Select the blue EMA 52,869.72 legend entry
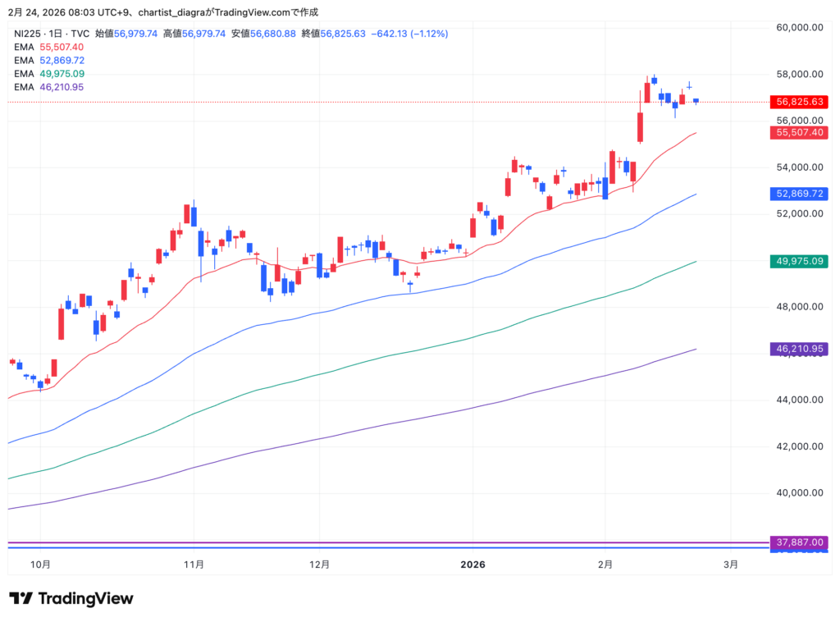Screen dimensions: 840x622 pos(49,60)
